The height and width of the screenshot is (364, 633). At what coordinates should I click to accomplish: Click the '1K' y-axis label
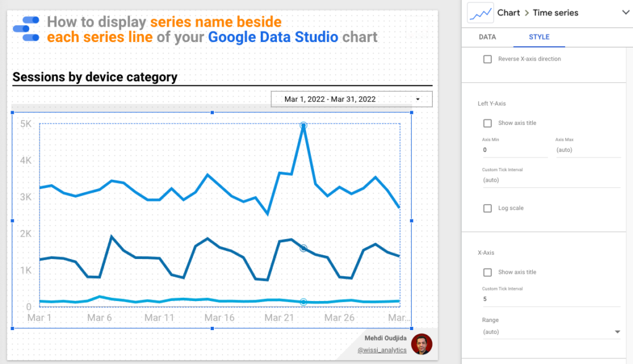(x=26, y=271)
